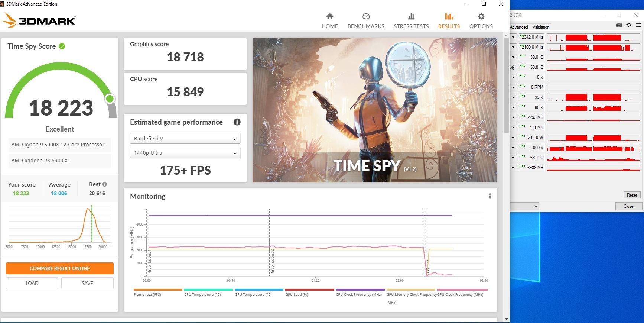644x323 pixels.
Task: Expand dropdown arrow for 1.000 V sensor
Action: click(x=513, y=148)
